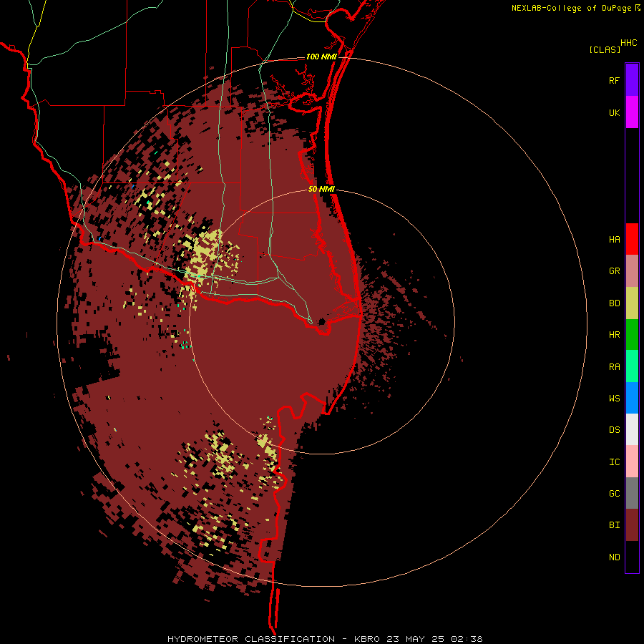Click the UK magenta legend swatch
The image size is (644, 644).
(632, 112)
